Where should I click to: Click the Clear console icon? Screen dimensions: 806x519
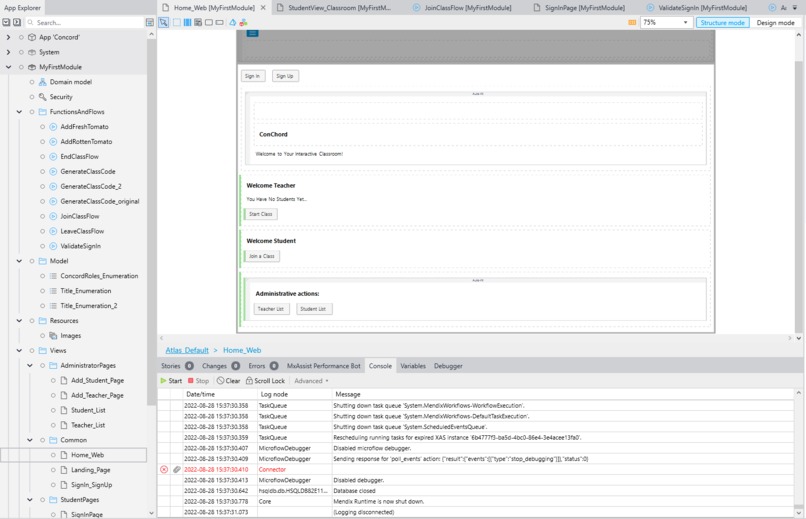click(221, 381)
